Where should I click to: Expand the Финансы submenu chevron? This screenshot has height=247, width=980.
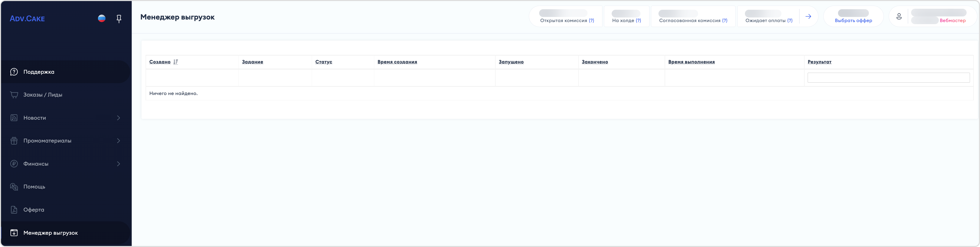(118, 164)
